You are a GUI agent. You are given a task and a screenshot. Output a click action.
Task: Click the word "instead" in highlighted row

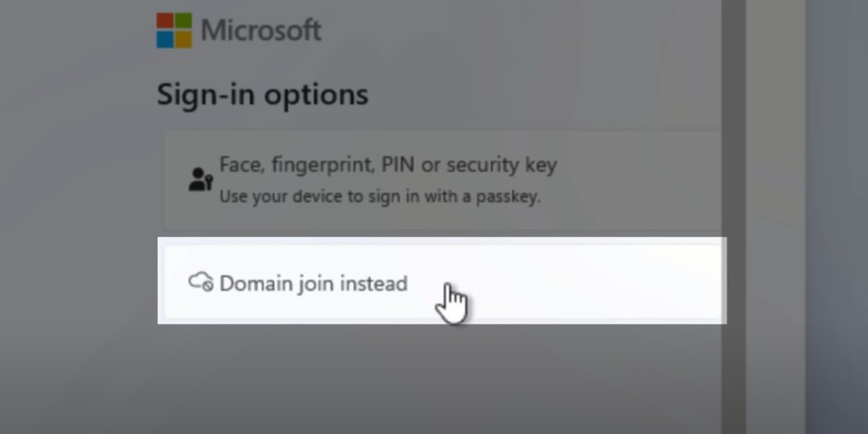click(375, 284)
